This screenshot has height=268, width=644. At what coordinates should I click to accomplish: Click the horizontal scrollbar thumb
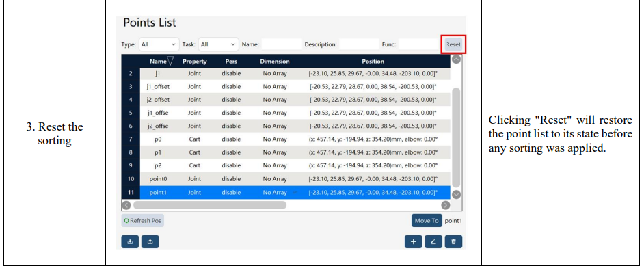(x=210, y=204)
